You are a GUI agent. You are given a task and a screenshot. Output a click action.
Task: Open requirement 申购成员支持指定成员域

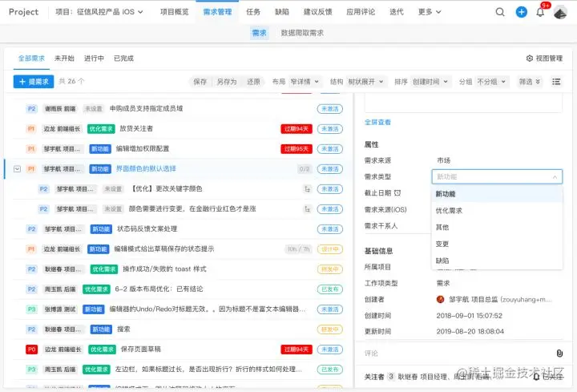(x=146, y=108)
